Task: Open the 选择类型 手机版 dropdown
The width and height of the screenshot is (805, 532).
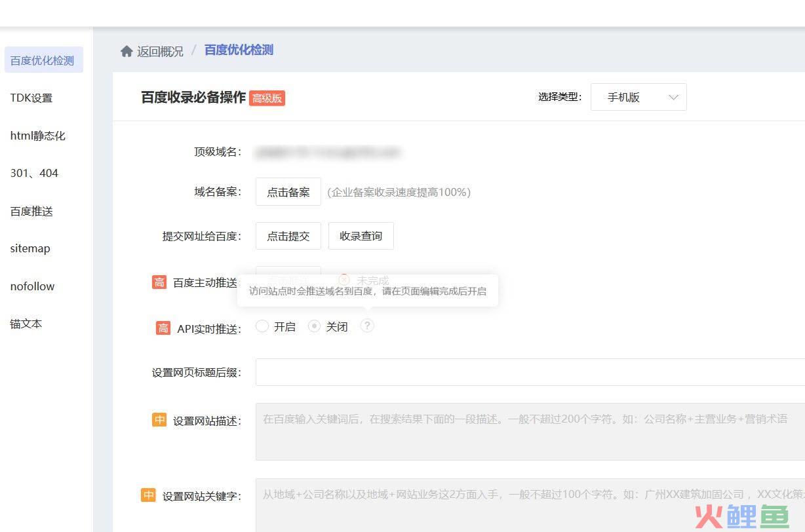Action: pos(638,97)
